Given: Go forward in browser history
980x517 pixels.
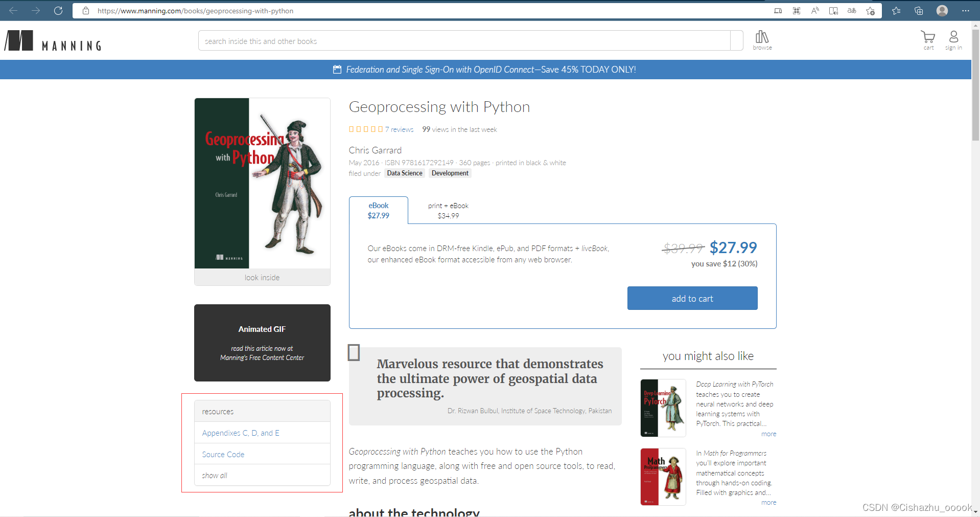Looking at the screenshot, I should pos(36,10).
